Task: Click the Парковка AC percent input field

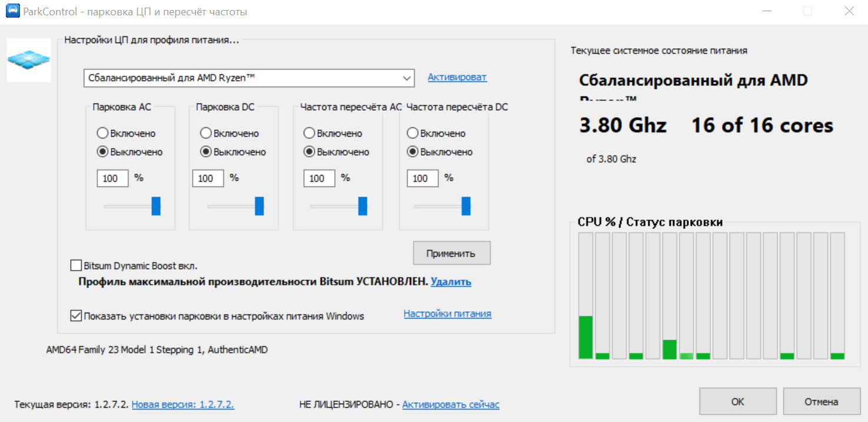Action: 112,178
